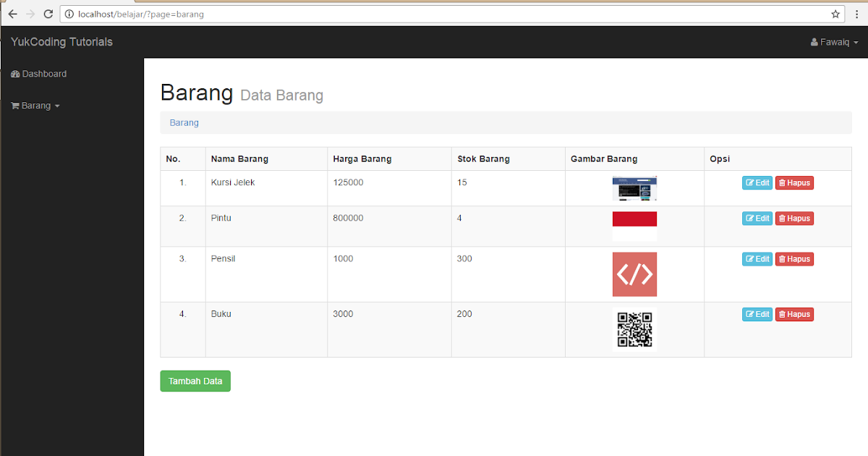Image resolution: width=868 pixels, height=456 pixels.
Task: Open the Barang breadcrumb link
Action: point(184,122)
